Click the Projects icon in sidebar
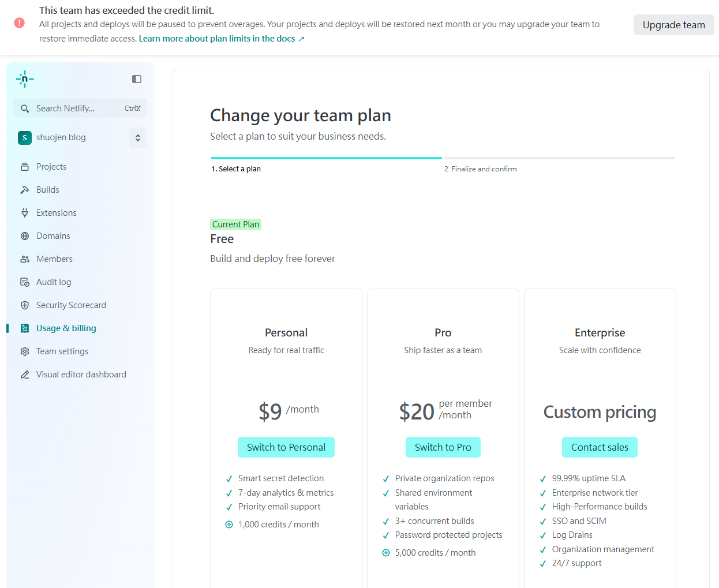 pyautogui.click(x=25, y=167)
